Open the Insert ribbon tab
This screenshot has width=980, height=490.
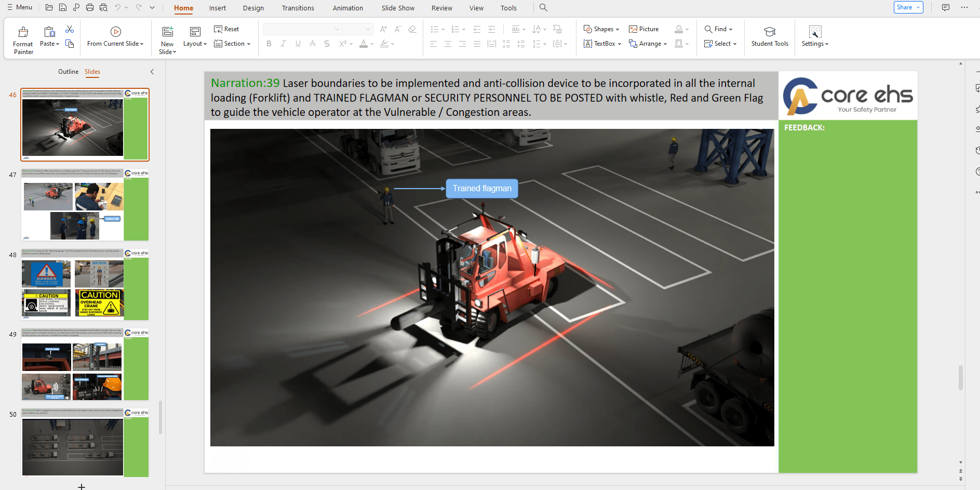(x=217, y=8)
